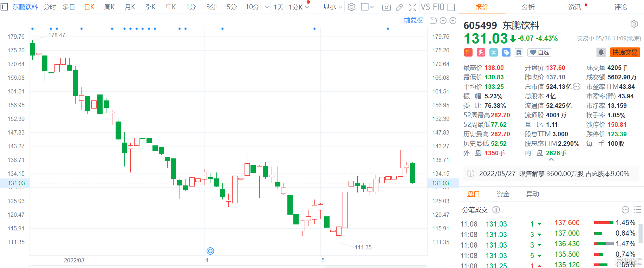Screen dimensions: 644x268
Task: Open the 评论 comments tab
Action: click(621, 7)
